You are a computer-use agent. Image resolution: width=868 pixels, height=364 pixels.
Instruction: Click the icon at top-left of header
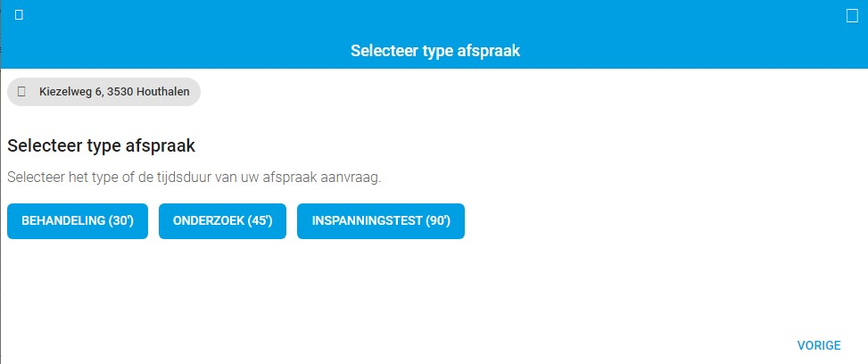[x=19, y=15]
